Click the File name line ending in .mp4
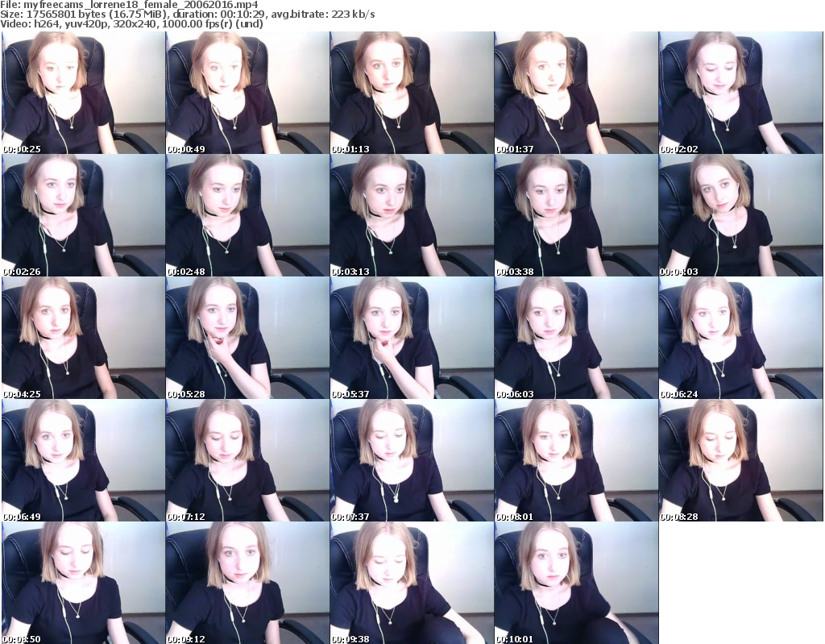 129,5
